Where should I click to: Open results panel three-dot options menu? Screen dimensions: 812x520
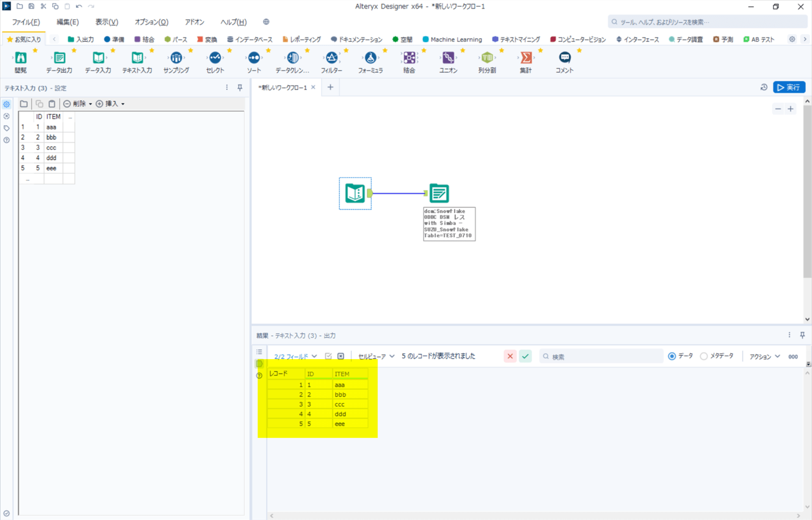tap(789, 335)
